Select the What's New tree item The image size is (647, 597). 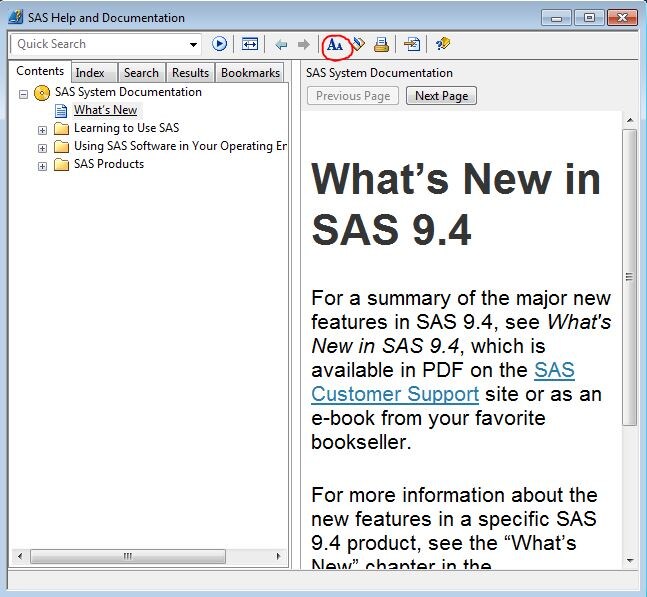tap(105, 110)
